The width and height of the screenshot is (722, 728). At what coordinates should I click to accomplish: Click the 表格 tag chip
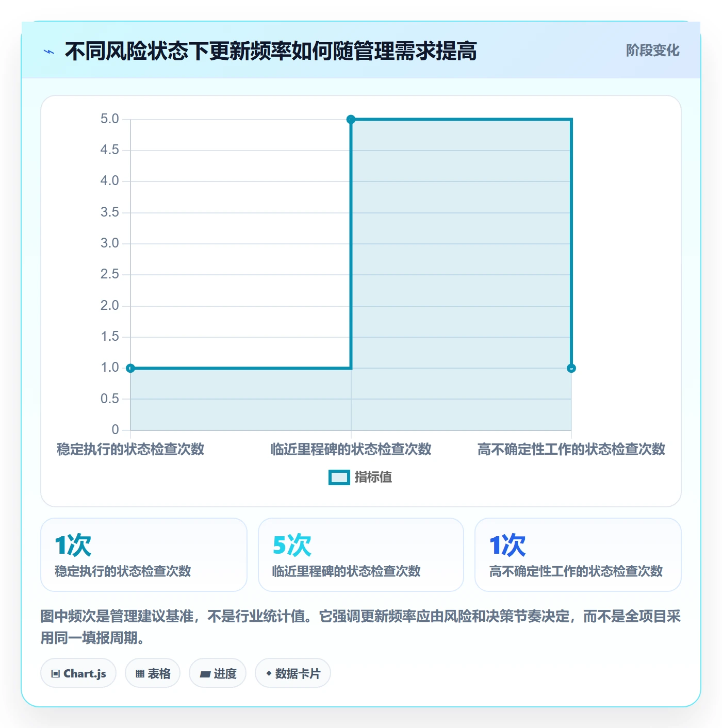[x=153, y=673]
